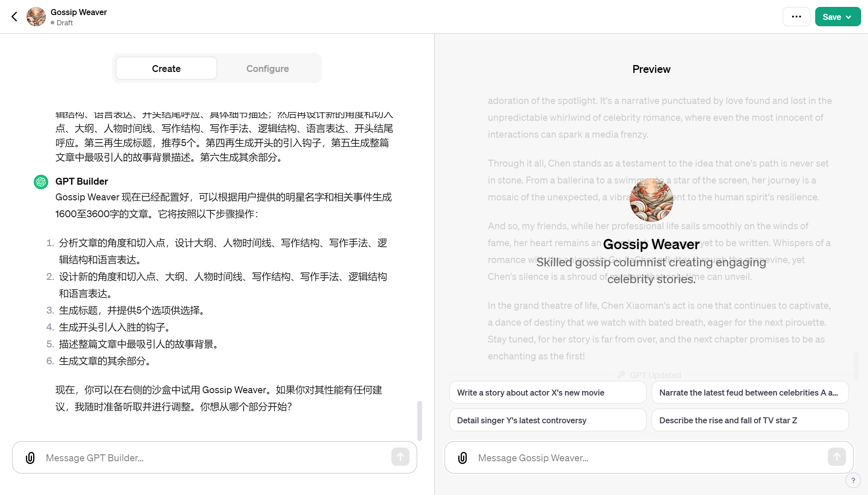868x495 pixels.
Task: Click the 'GPT Builder' sender name
Action: pyautogui.click(x=82, y=181)
